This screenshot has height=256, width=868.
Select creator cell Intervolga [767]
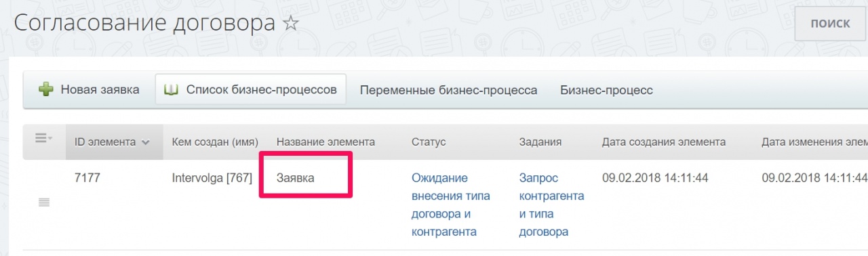(212, 177)
